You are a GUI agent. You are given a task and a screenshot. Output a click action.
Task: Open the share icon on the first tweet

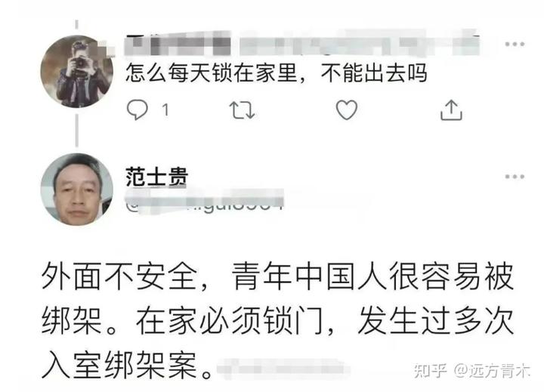tap(451, 110)
